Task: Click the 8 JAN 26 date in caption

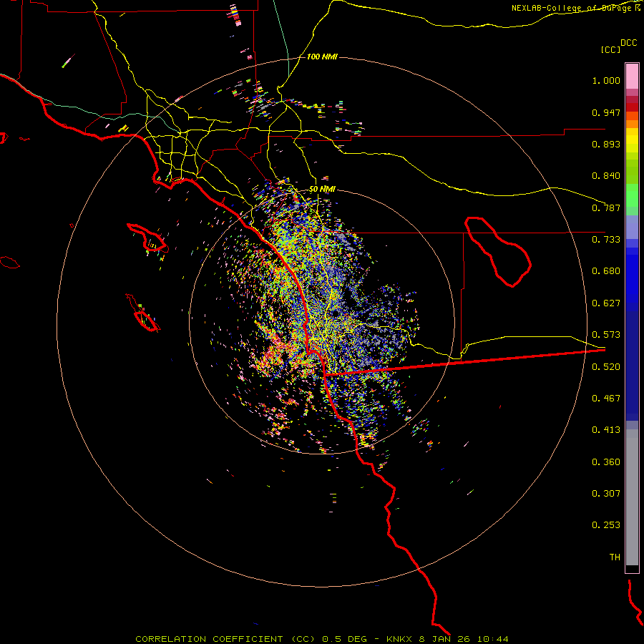Action: 444,639
